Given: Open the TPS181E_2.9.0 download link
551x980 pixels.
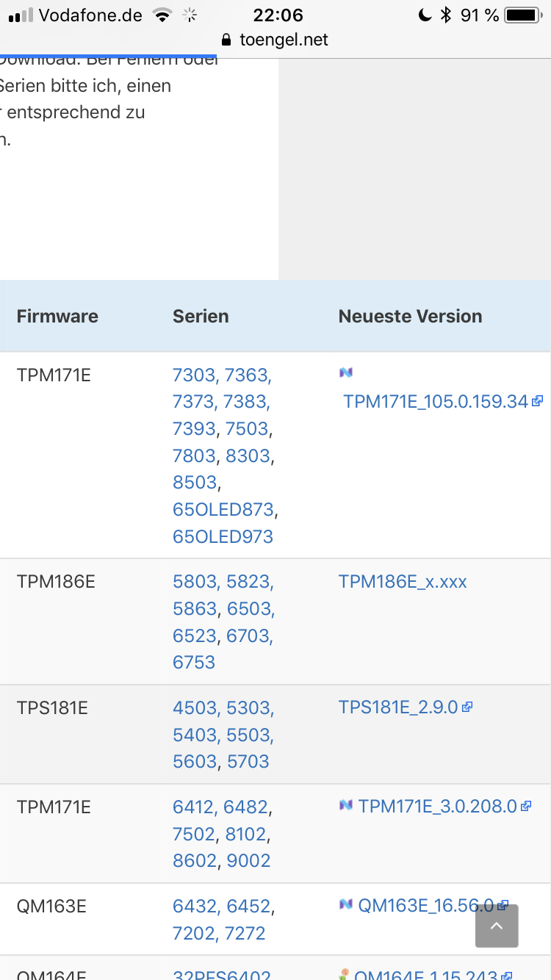Looking at the screenshot, I should click(398, 707).
